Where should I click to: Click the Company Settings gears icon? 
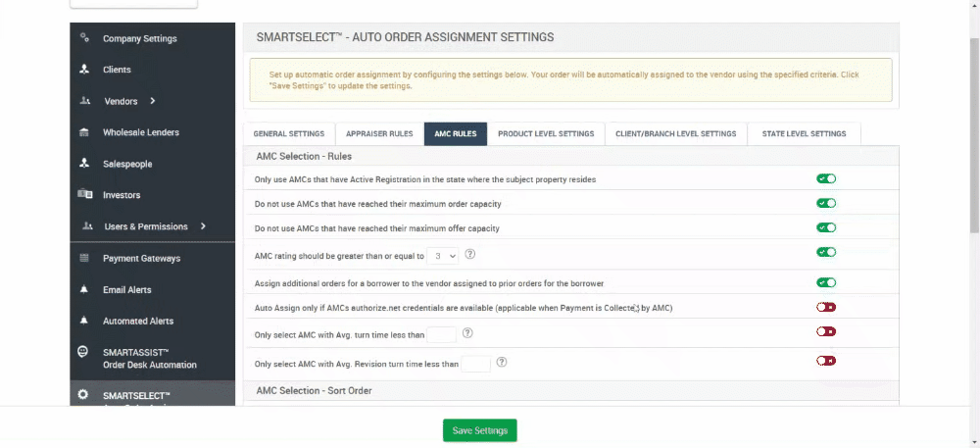pos(84,38)
